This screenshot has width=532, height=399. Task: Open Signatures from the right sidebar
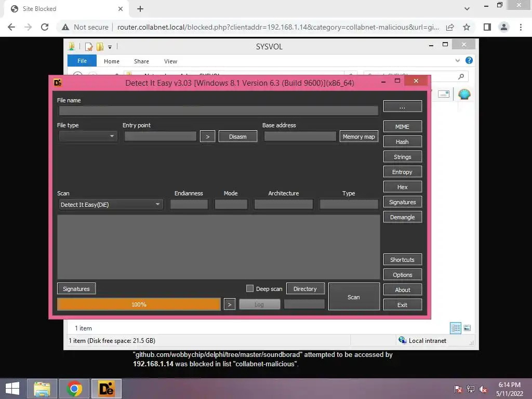click(x=403, y=202)
